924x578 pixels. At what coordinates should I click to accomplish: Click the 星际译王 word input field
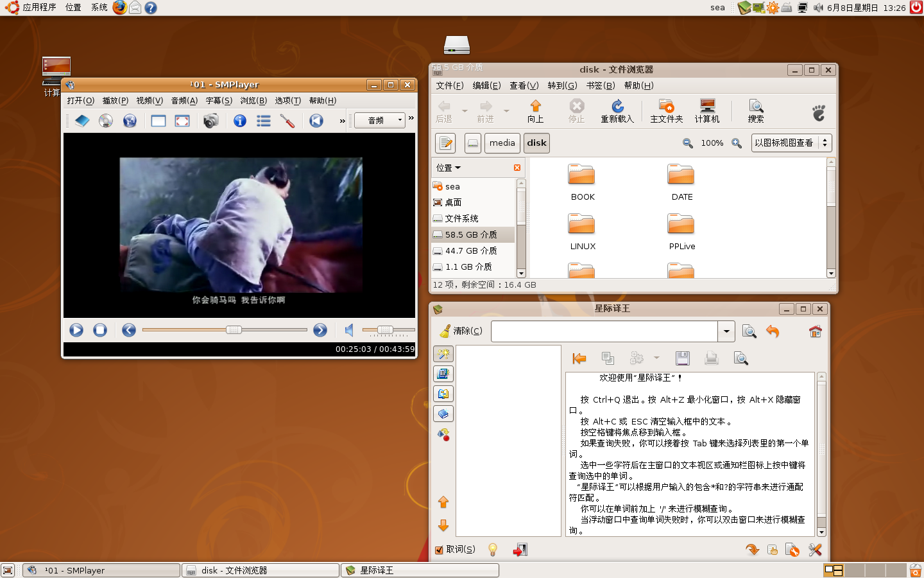pos(604,331)
